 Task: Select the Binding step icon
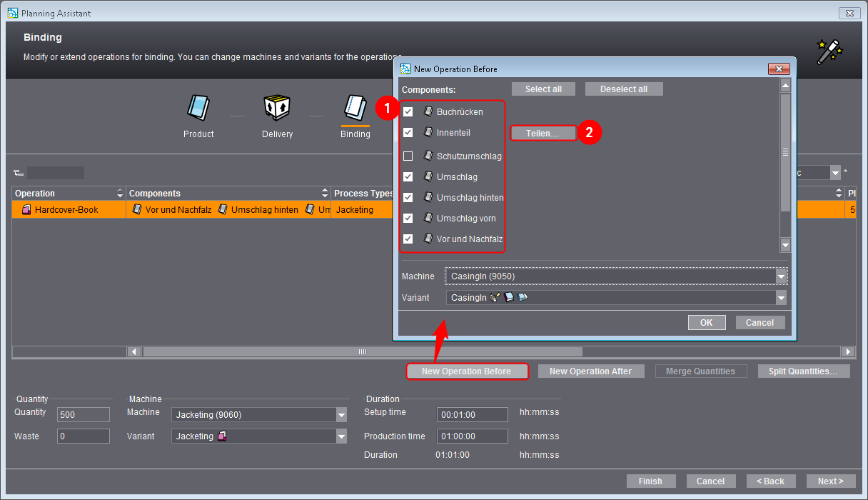[x=355, y=108]
